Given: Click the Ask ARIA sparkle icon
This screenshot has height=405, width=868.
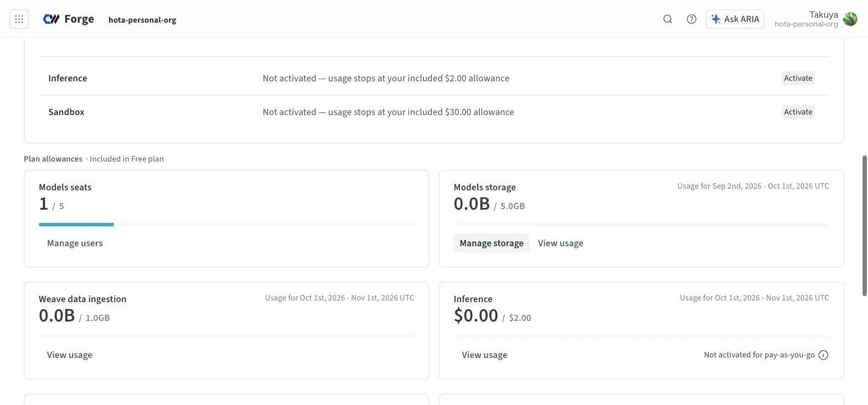Looking at the screenshot, I should [716, 19].
